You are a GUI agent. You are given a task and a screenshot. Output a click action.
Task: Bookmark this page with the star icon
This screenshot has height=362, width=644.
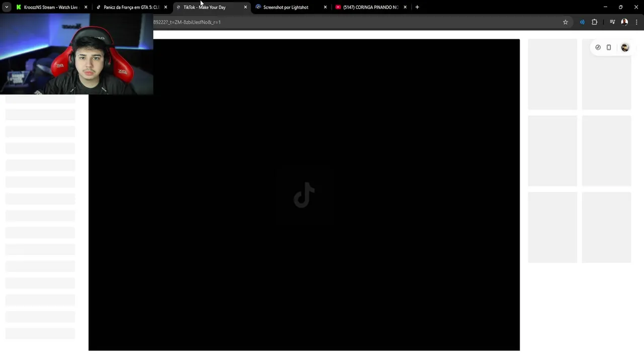coord(566,22)
